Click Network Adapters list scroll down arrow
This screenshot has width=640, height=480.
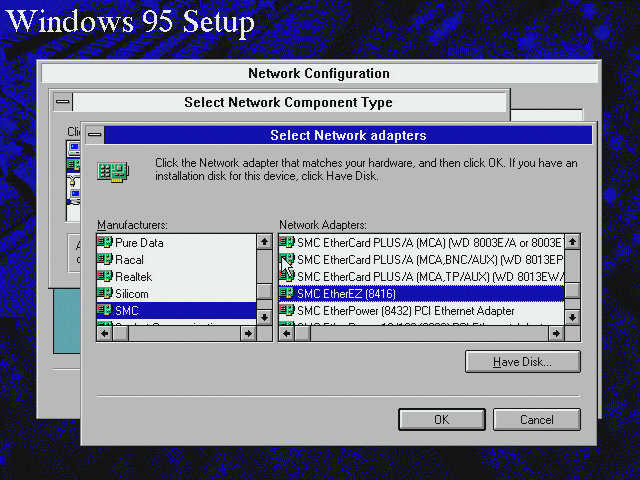tap(572, 317)
